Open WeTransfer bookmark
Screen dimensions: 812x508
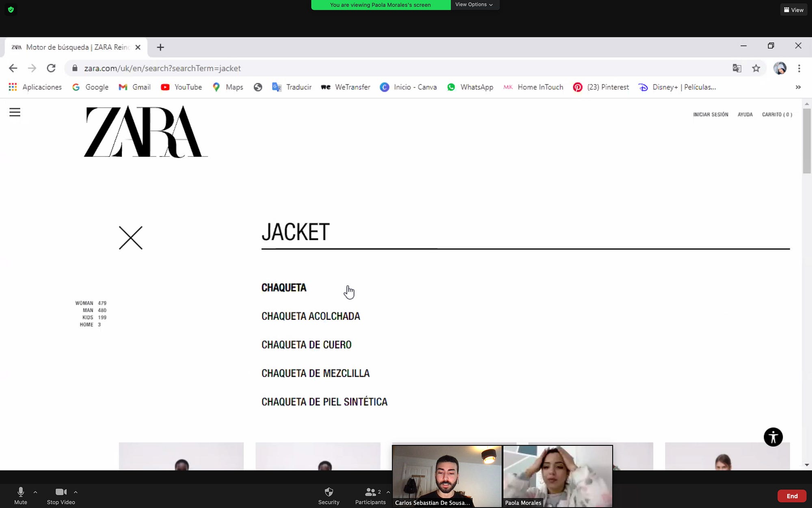point(346,87)
